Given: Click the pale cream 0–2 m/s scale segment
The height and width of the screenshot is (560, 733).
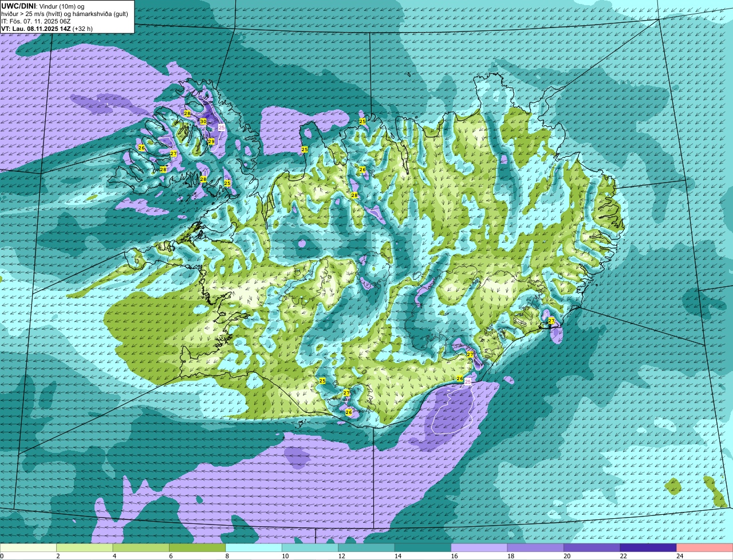Looking at the screenshot, I should (29, 547).
